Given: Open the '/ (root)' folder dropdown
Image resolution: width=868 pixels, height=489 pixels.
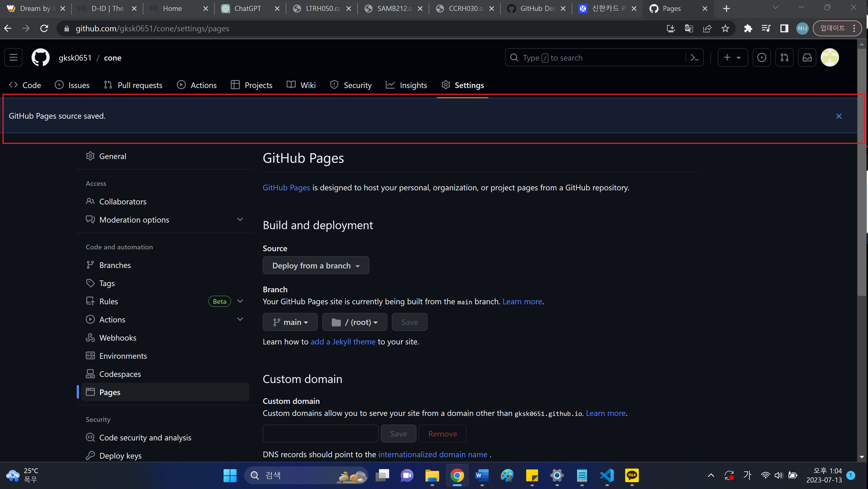Looking at the screenshot, I should [x=354, y=322].
